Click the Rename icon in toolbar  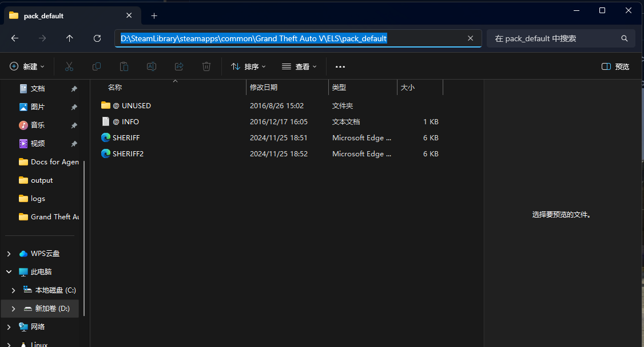pos(152,66)
